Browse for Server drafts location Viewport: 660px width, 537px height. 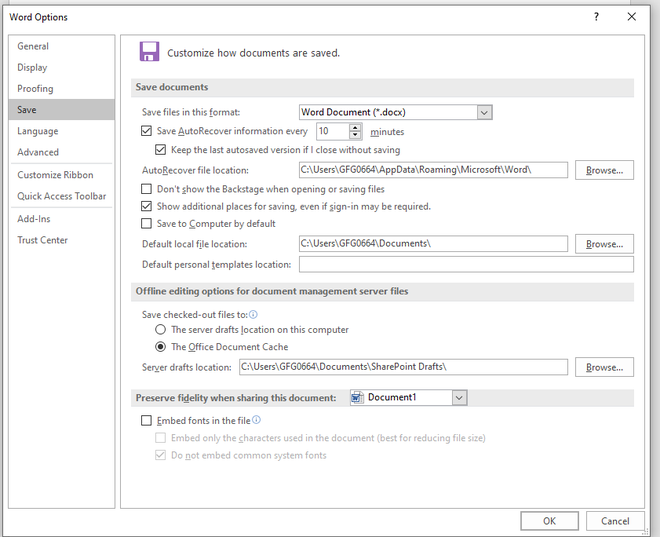pos(604,368)
